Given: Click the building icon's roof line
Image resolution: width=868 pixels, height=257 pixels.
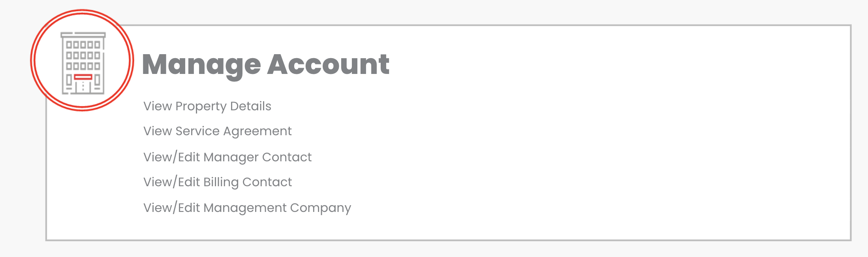Looking at the screenshot, I should [83, 35].
